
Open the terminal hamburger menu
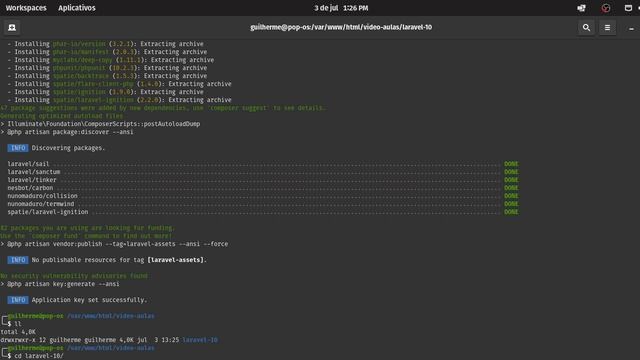tap(607, 27)
